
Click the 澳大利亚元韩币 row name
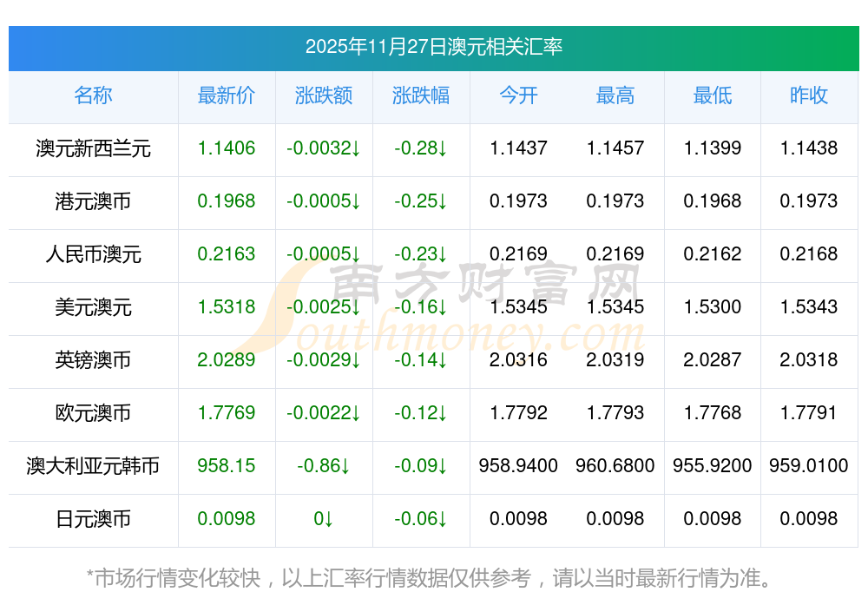pos(93,466)
